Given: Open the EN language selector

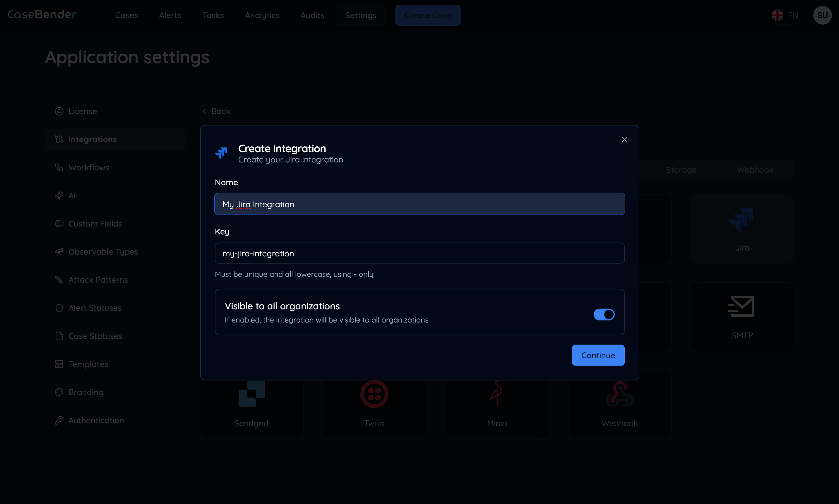Looking at the screenshot, I should click(x=786, y=15).
